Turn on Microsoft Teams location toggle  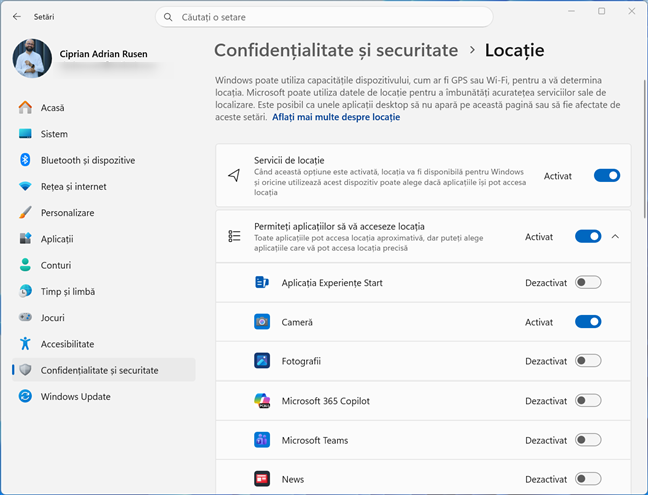588,440
